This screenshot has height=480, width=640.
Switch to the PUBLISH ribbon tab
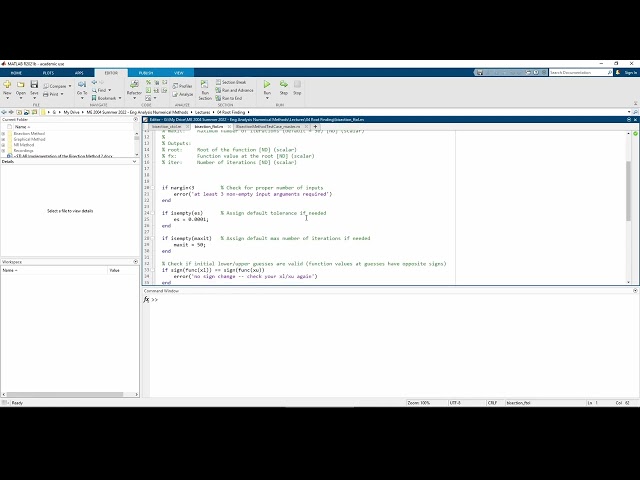146,73
